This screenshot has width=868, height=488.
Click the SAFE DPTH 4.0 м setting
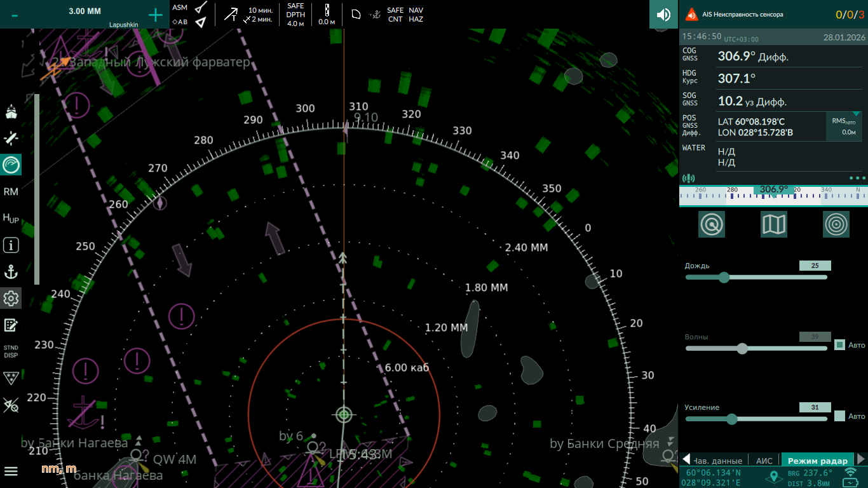click(295, 15)
